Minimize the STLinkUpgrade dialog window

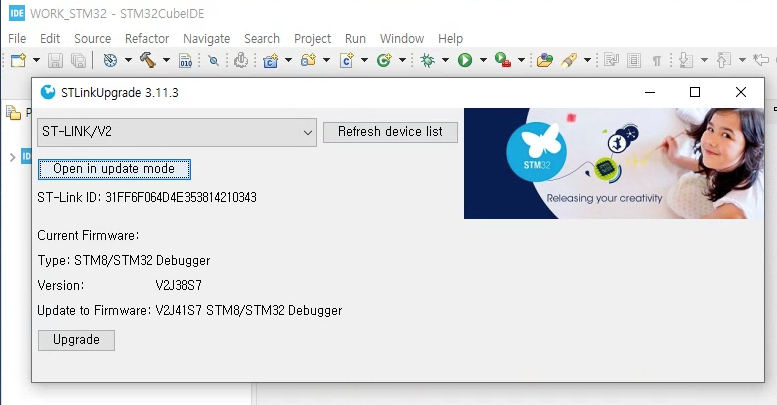pos(650,92)
